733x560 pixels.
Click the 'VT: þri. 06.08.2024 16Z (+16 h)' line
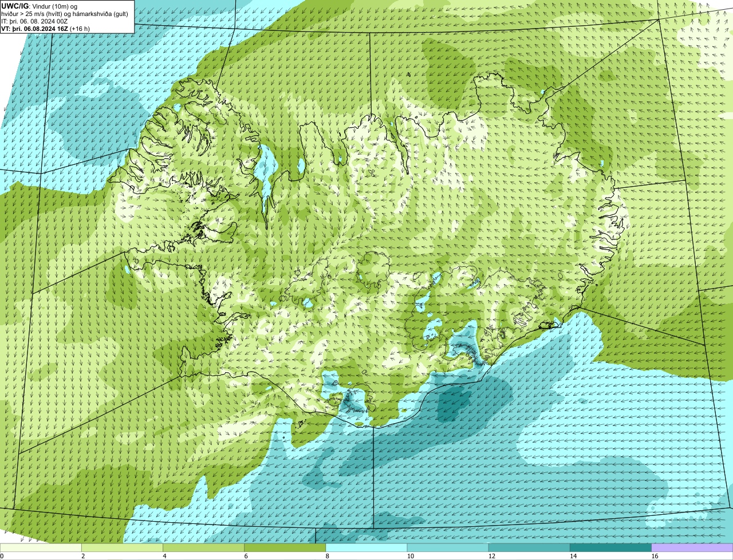click(x=46, y=29)
